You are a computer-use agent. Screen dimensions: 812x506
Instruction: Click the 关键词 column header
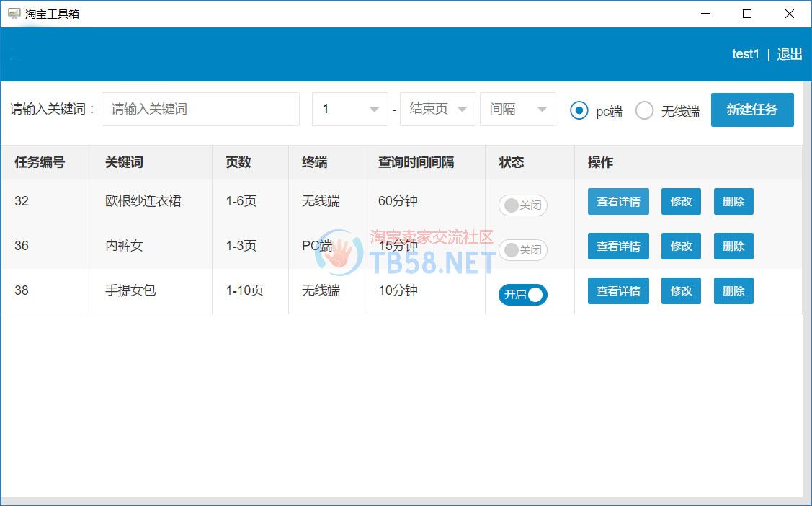(x=124, y=162)
